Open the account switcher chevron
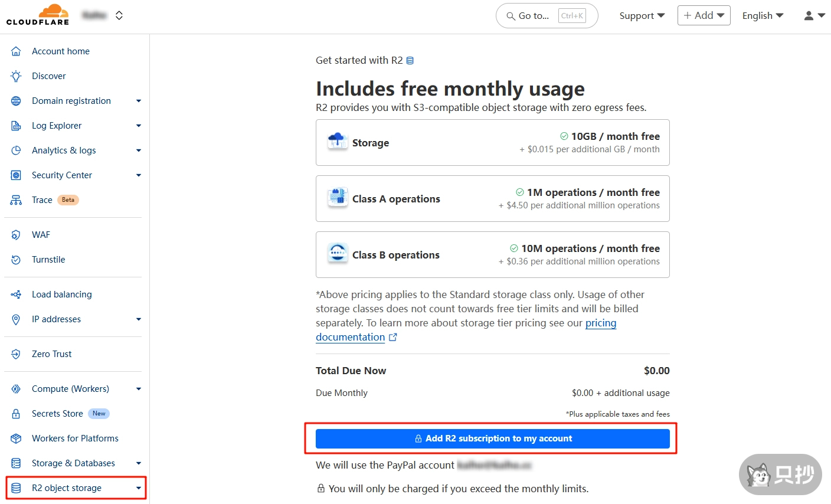The width and height of the screenshot is (831, 504). tap(119, 15)
